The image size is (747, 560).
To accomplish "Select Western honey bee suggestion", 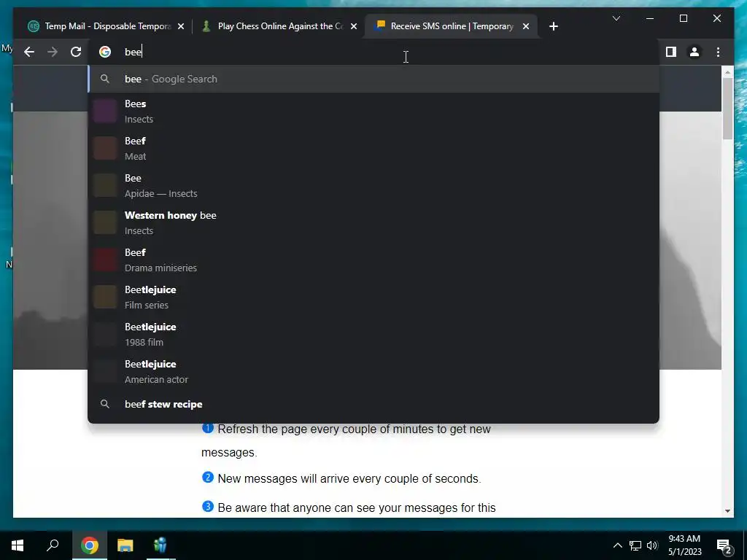I will (373, 223).
